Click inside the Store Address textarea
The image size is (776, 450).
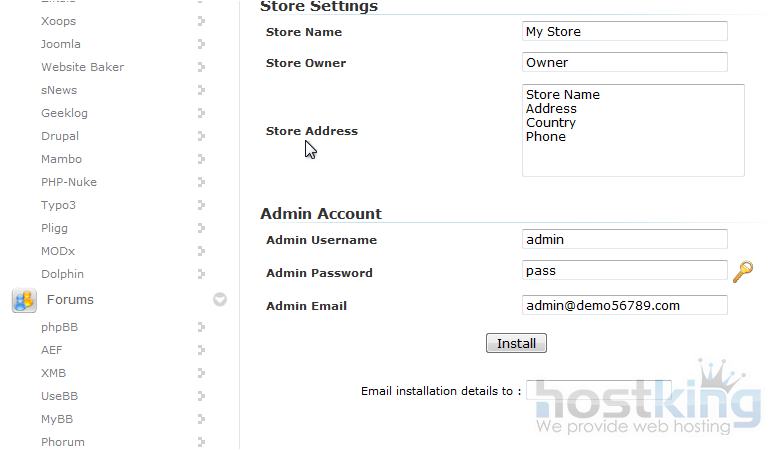point(632,131)
